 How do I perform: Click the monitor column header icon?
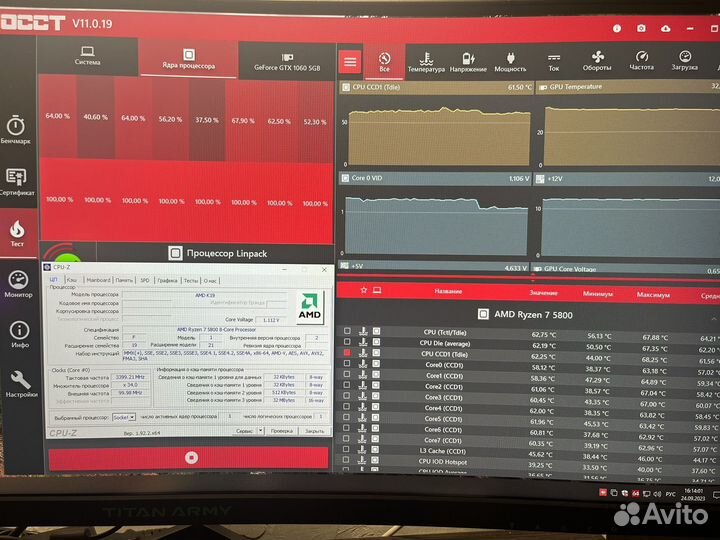point(377,290)
